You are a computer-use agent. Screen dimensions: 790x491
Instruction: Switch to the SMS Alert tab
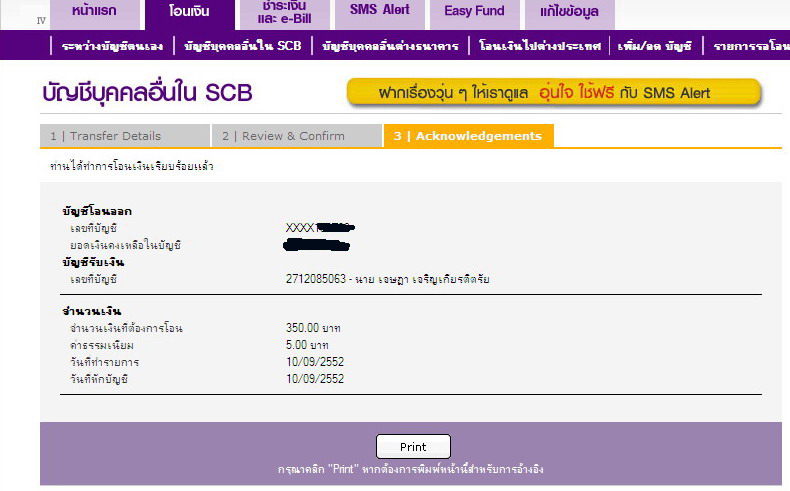coord(379,14)
